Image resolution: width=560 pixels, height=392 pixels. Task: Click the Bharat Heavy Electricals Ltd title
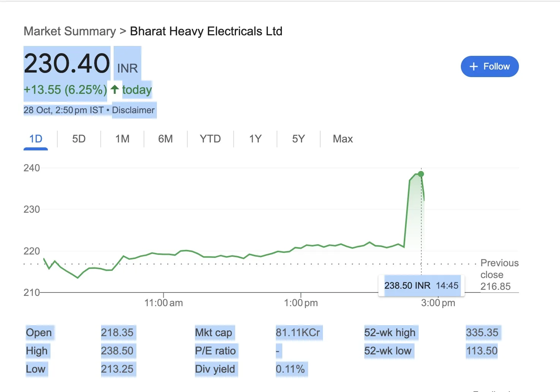point(206,31)
